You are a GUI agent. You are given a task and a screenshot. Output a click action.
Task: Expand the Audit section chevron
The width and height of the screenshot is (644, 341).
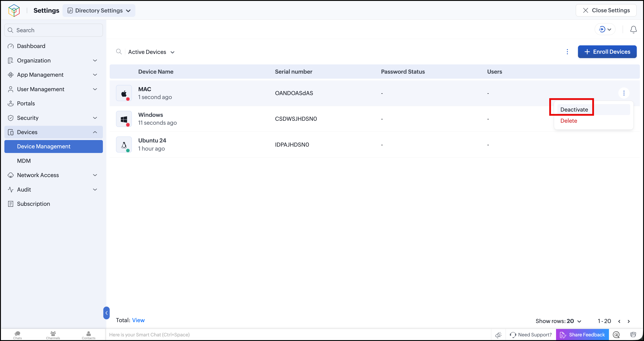[95, 190]
